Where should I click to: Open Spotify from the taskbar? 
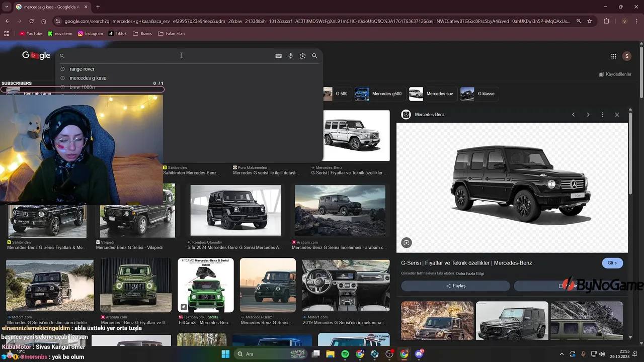[345, 354]
